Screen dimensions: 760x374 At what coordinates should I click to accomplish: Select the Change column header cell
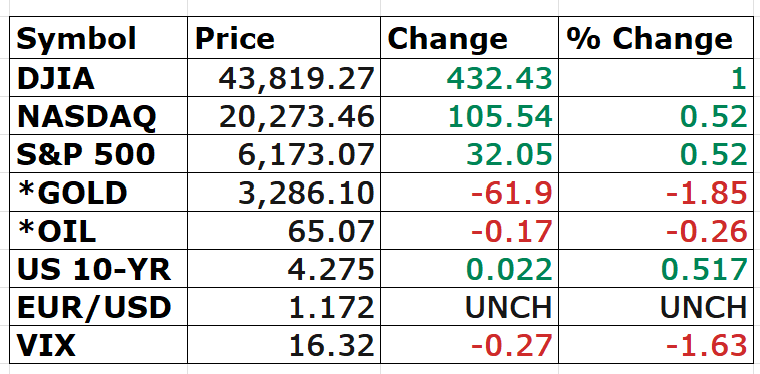(470, 37)
